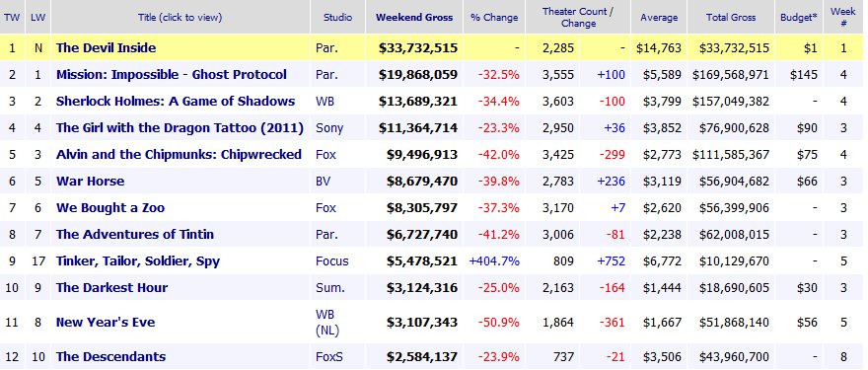Sort by % Change column header
This screenshot has width=868, height=370.
494,17
